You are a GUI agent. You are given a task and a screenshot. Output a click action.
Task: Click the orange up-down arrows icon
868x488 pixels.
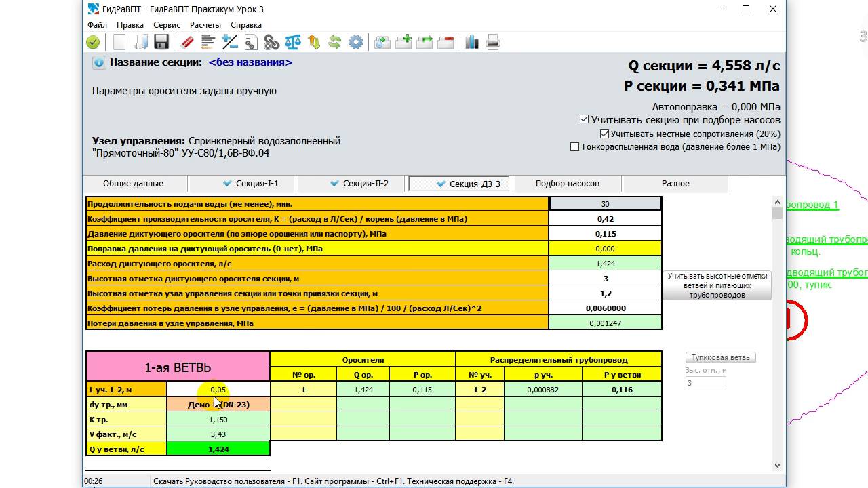[x=313, y=42]
